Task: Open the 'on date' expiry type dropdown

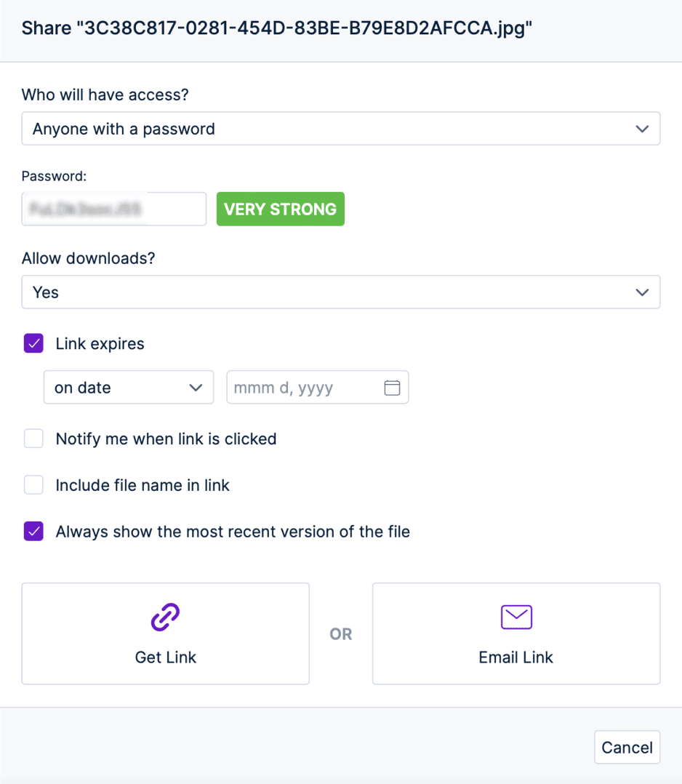Action: click(x=129, y=387)
